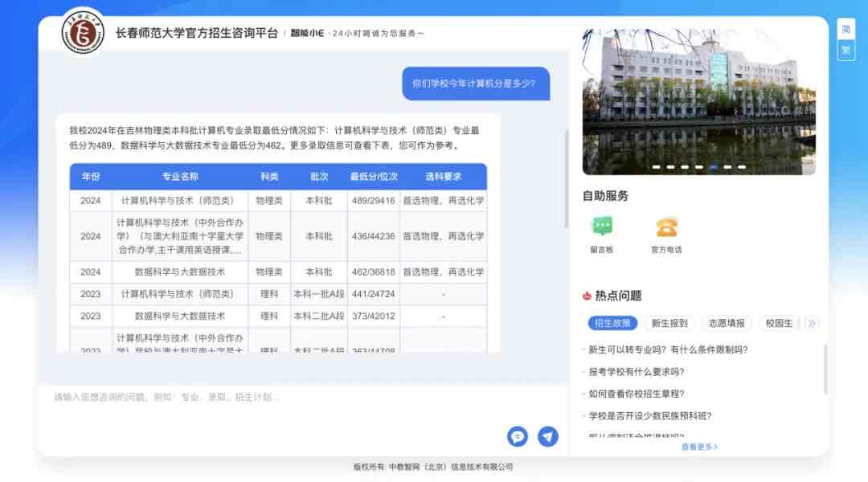Select the 新生报到 tab

pos(669,323)
